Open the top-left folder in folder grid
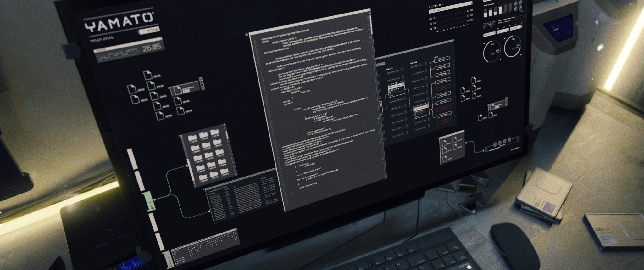Viewport: 644px width, 270px height. (192, 138)
